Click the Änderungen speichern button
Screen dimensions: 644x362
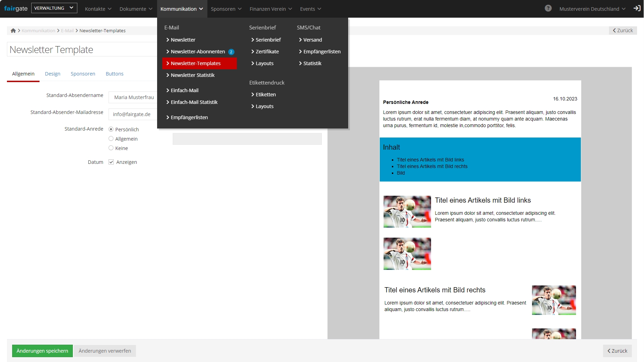tap(42, 351)
